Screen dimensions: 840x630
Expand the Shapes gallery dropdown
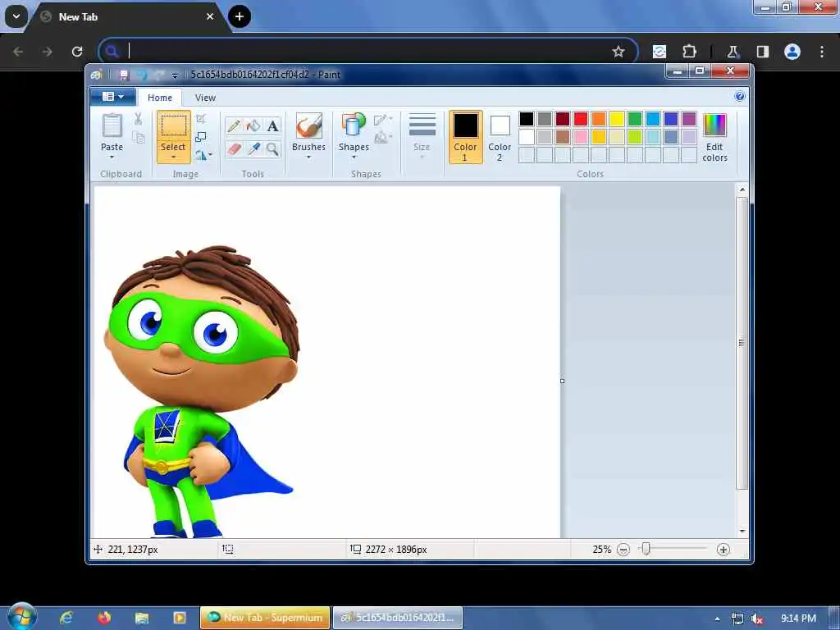click(354, 157)
